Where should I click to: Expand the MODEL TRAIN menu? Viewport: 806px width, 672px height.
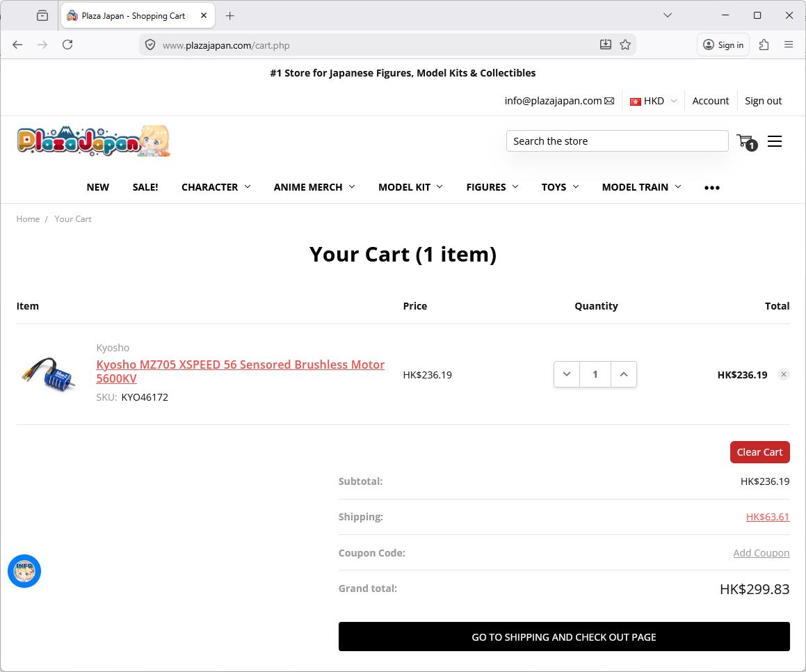641,187
